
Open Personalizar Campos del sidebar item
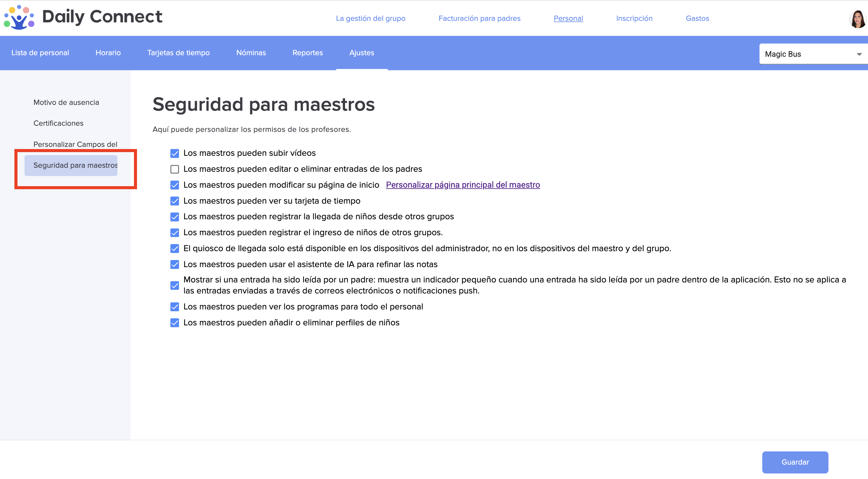pos(75,144)
